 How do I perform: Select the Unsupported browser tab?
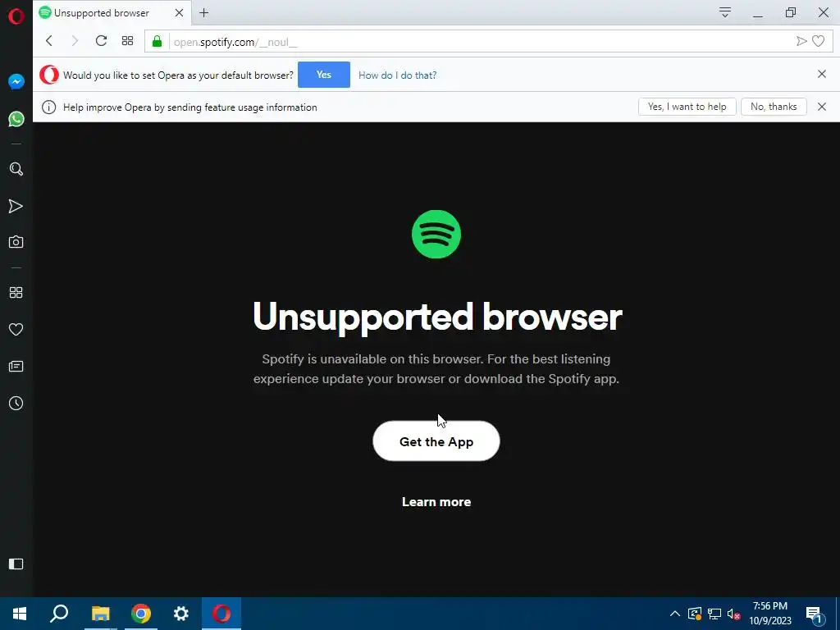click(x=102, y=13)
